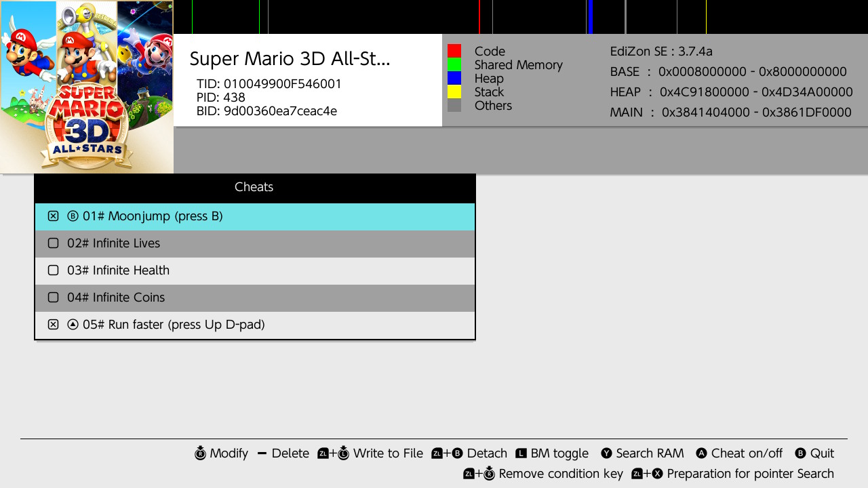The image size is (868, 488).
Task: Click the A button icon for Cheat on/off
Action: coord(702,453)
